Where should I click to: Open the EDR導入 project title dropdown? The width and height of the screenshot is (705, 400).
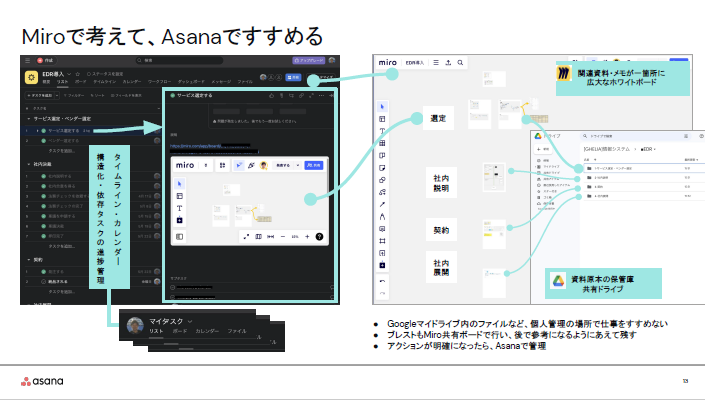(69, 74)
